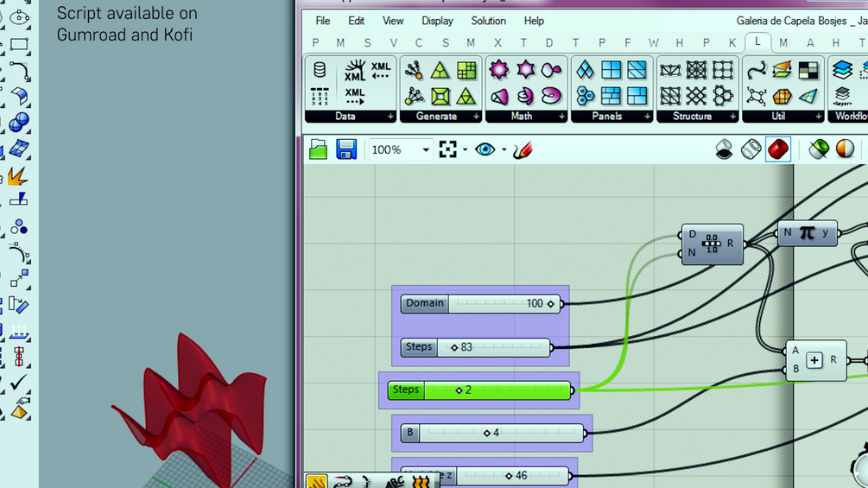Click the zoom extents frame icon
This screenshot has width=868, height=488.
pos(448,149)
